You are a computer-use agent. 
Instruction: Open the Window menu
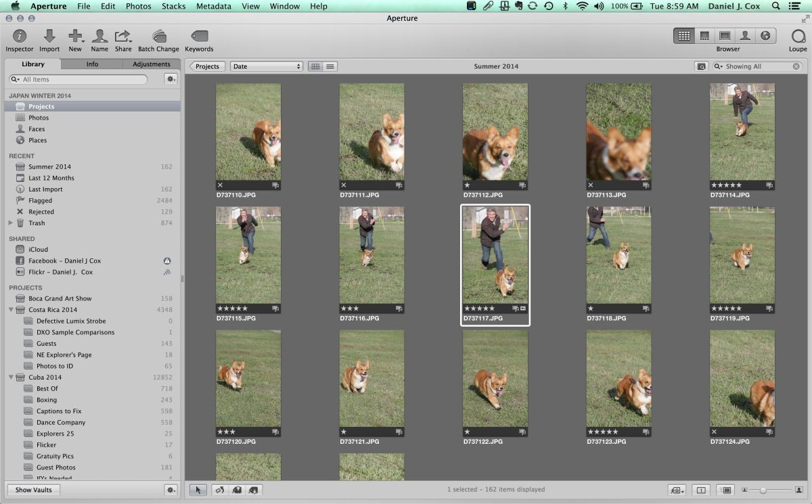pos(285,6)
